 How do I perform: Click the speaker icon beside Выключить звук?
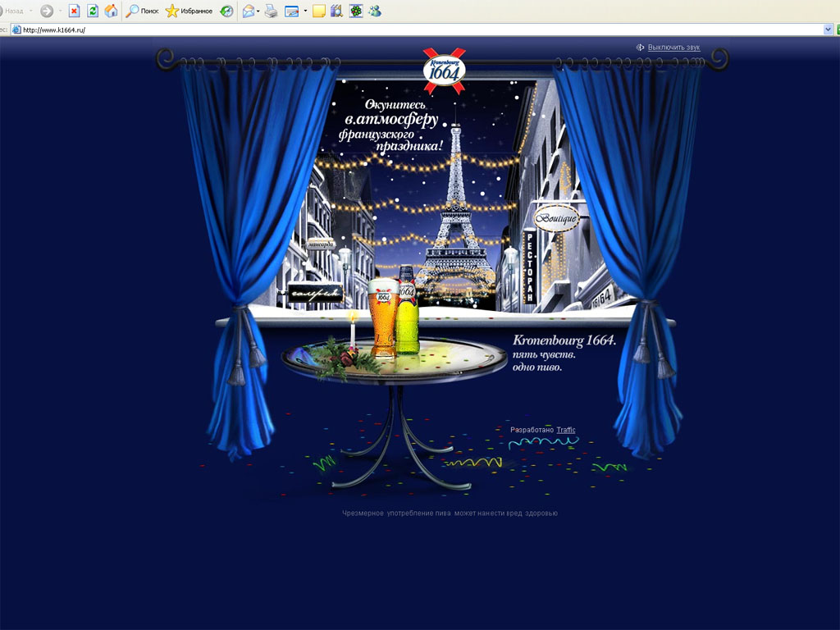pyautogui.click(x=640, y=48)
